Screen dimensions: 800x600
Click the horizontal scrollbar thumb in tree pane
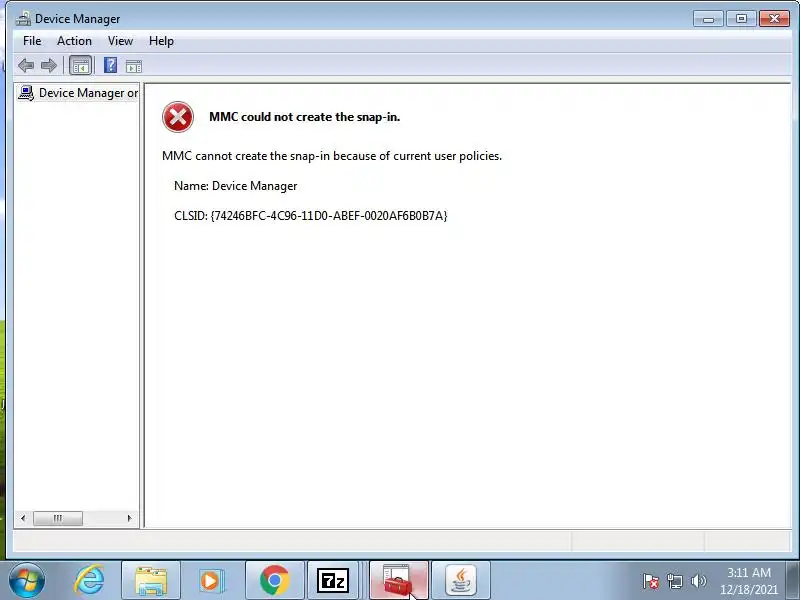coord(58,518)
